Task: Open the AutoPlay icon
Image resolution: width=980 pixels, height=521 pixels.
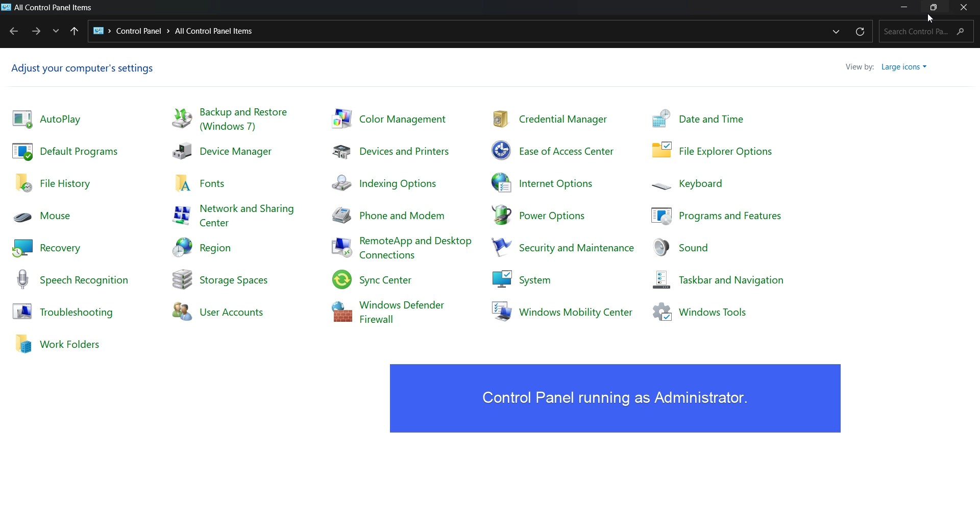Action: click(x=22, y=120)
